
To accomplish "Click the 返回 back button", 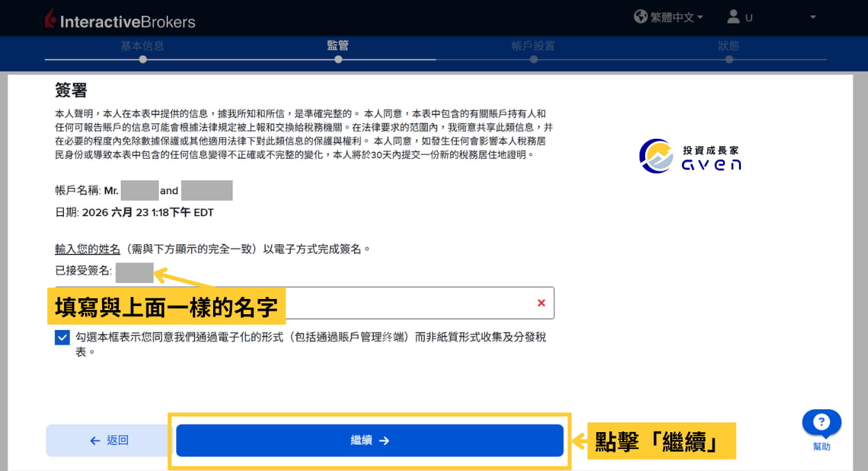I will pyautogui.click(x=109, y=440).
